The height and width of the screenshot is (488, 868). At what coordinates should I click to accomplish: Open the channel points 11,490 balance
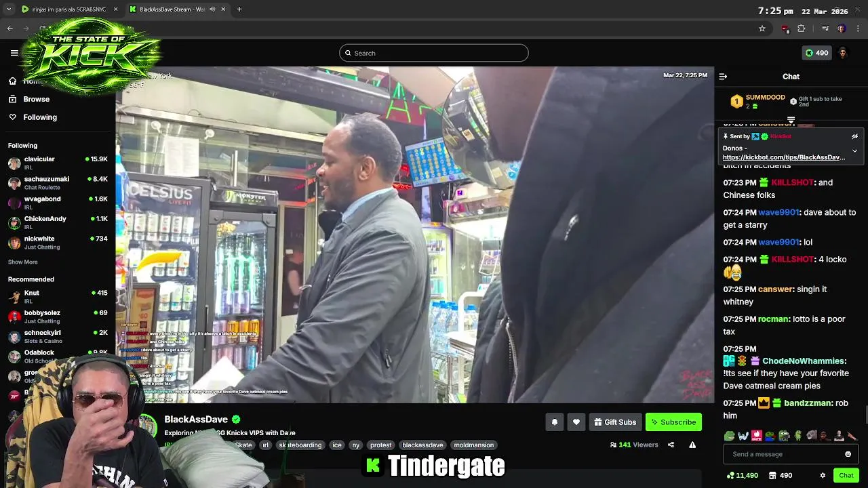click(x=742, y=476)
